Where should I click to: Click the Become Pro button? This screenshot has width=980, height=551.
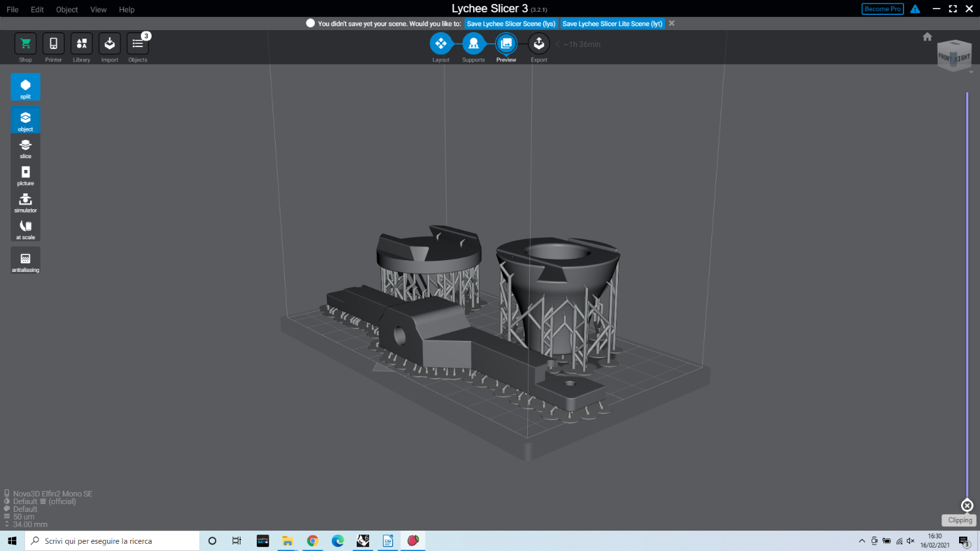coord(882,9)
